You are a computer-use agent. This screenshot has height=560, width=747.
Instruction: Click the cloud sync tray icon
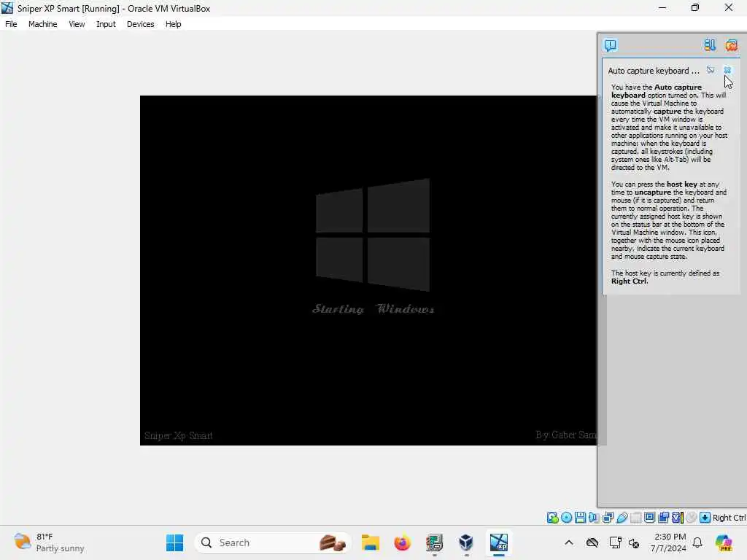592,542
